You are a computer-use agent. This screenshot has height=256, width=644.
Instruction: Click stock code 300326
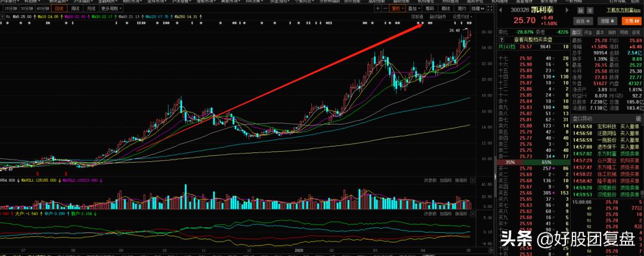[519, 10]
